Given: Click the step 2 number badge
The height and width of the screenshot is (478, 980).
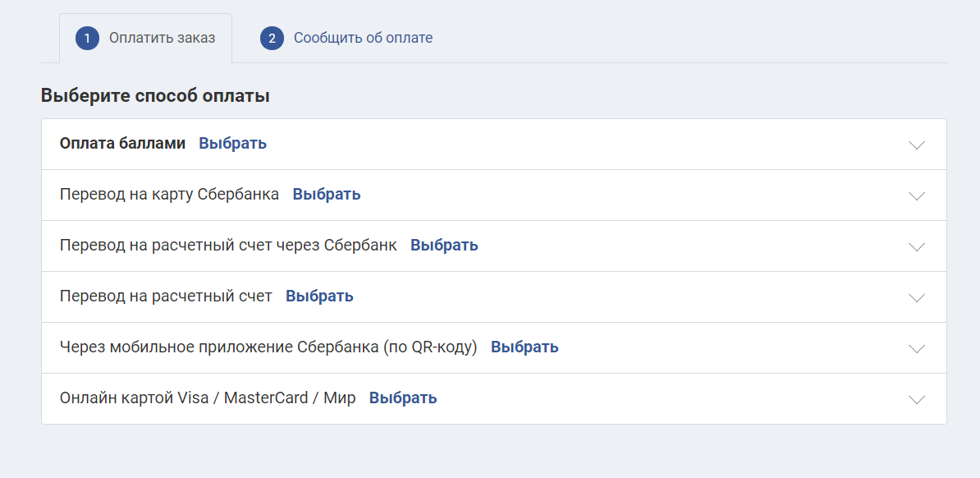Looking at the screenshot, I should (272, 39).
